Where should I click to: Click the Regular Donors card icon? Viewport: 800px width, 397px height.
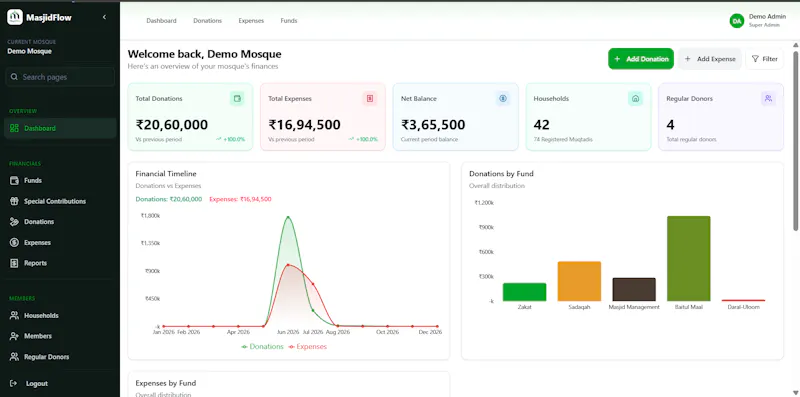768,98
